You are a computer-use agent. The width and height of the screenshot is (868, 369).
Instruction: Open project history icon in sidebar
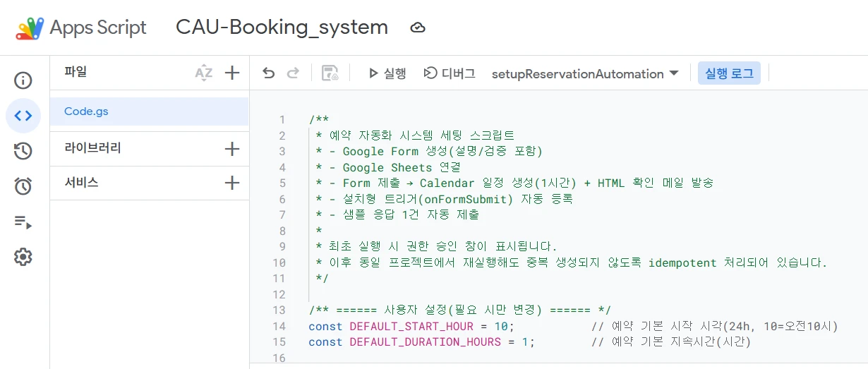[23, 151]
